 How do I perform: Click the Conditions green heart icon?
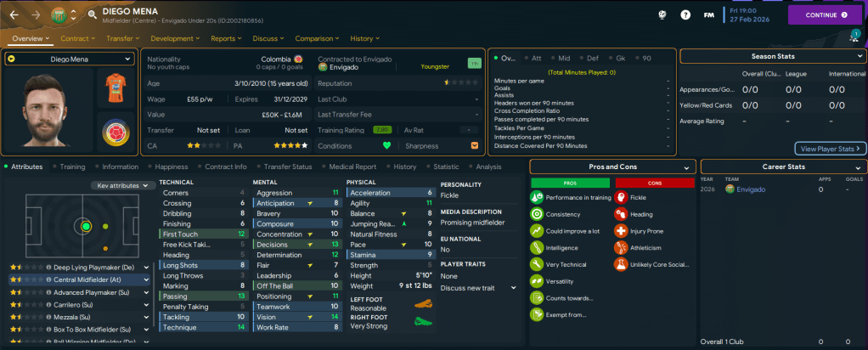pyautogui.click(x=387, y=144)
